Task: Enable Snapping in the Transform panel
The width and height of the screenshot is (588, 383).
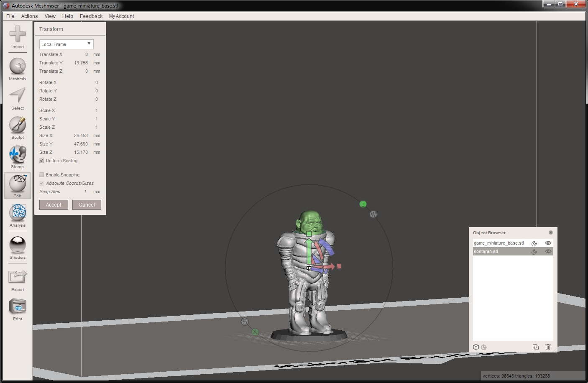Action: [41, 174]
